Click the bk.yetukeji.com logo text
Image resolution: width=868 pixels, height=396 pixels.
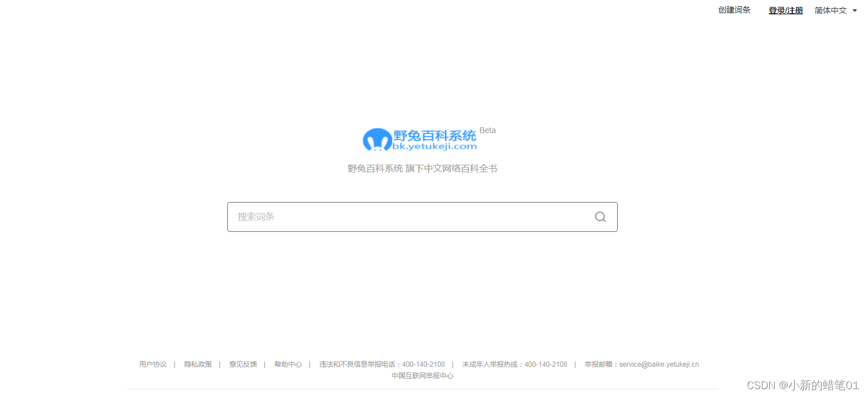[x=435, y=146]
